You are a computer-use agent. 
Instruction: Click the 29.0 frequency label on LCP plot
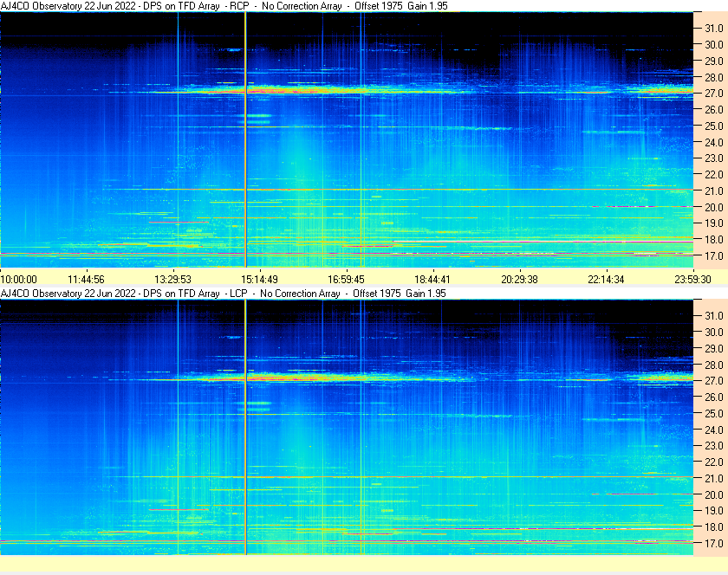click(x=714, y=348)
